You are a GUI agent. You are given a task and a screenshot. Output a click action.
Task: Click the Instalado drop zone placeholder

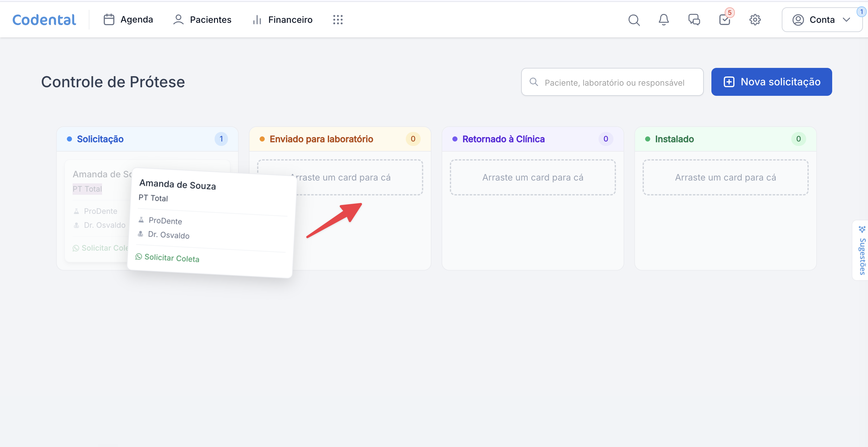tap(725, 177)
